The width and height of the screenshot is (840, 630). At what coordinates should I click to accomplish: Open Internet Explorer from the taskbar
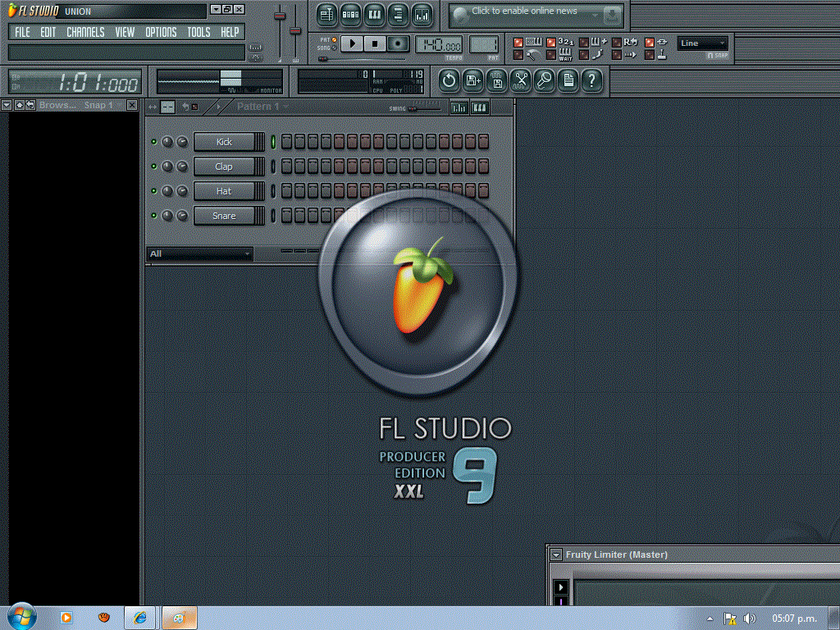139,619
